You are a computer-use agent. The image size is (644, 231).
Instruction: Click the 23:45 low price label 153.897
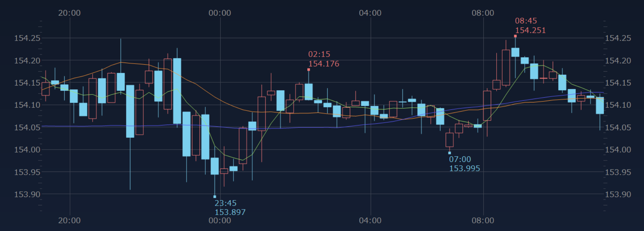coord(230,212)
